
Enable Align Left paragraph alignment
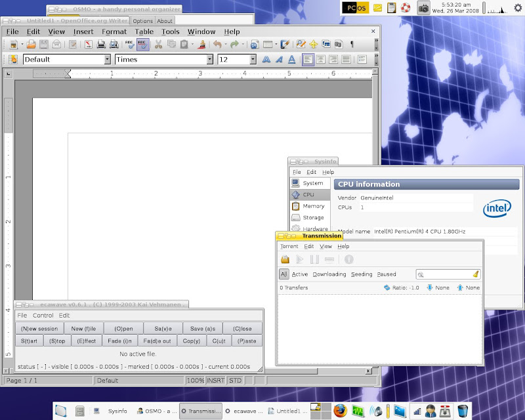[x=308, y=60]
